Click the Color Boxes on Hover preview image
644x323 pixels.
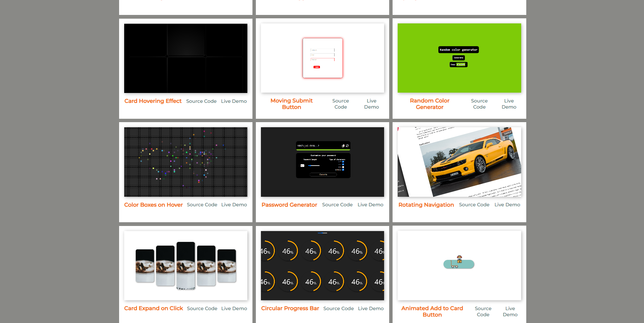tap(186, 162)
